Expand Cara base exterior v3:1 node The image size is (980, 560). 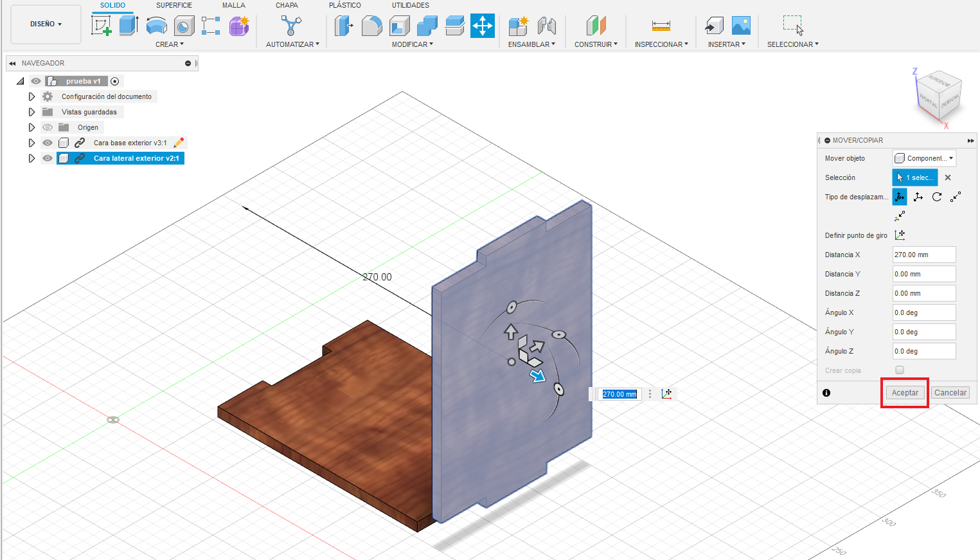31,143
